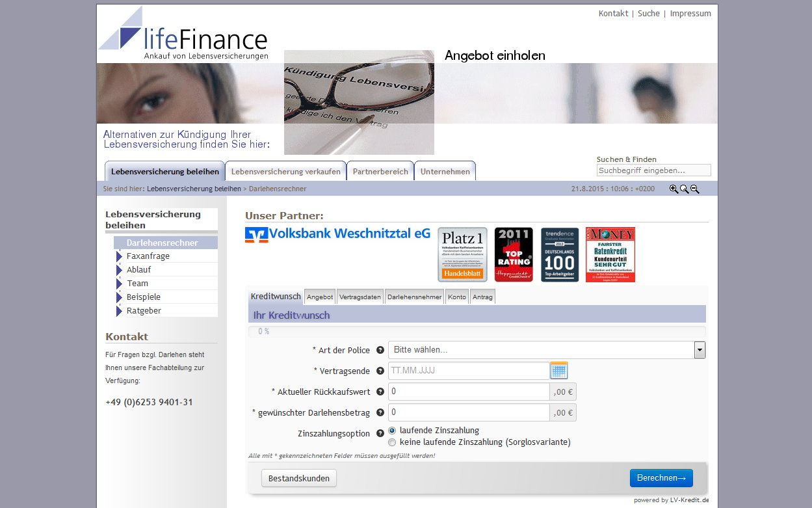Click the Bestandskunden button
The width and height of the screenshot is (812, 508).
(299, 478)
